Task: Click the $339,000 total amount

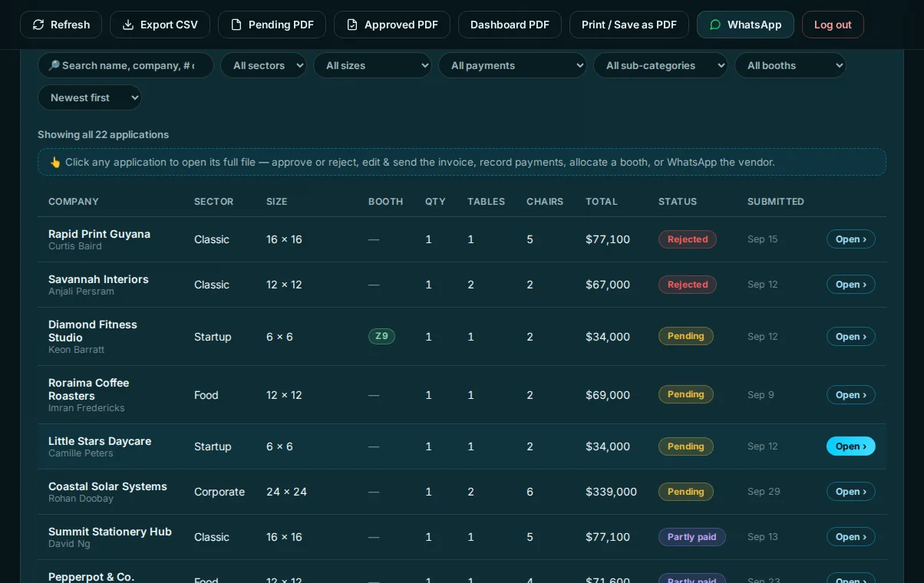Action: click(x=612, y=492)
